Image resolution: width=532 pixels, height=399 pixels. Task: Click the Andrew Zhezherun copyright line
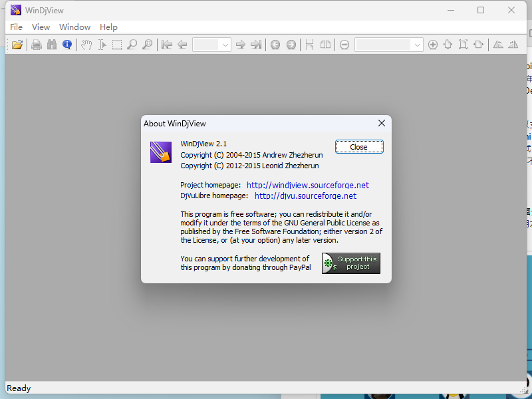(251, 155)
